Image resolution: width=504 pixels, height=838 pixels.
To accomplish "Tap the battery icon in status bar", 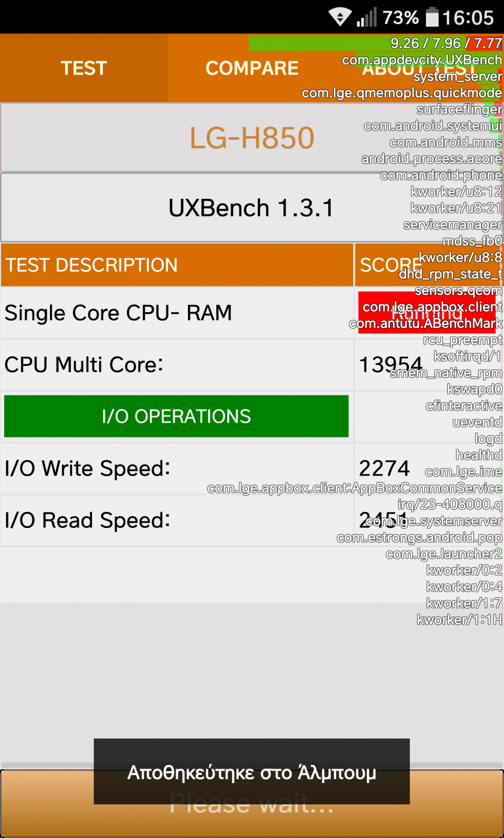I will point(432,17).
